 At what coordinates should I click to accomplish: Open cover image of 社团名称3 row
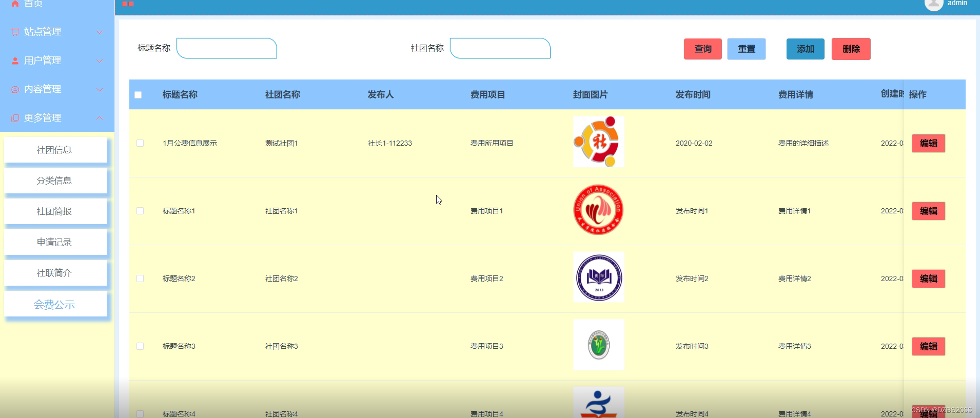599,345
